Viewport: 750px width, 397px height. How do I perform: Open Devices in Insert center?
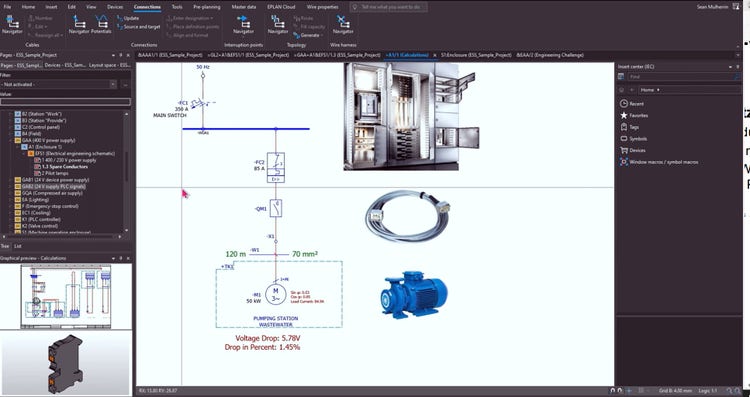632,150
